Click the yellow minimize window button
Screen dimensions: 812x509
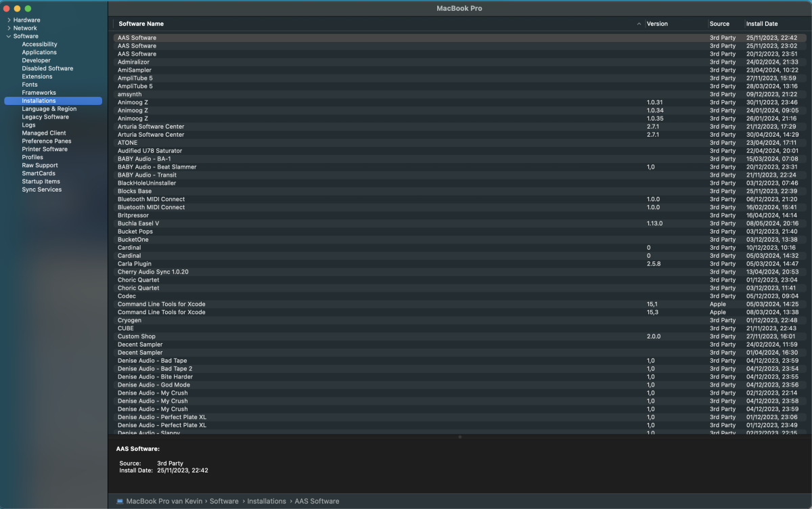pos(17,8)
